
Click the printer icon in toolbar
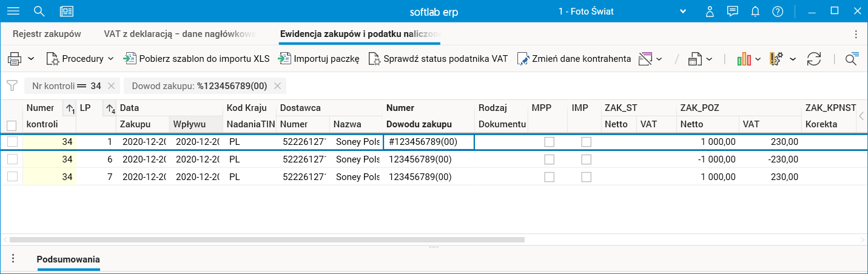click(15, 59)
